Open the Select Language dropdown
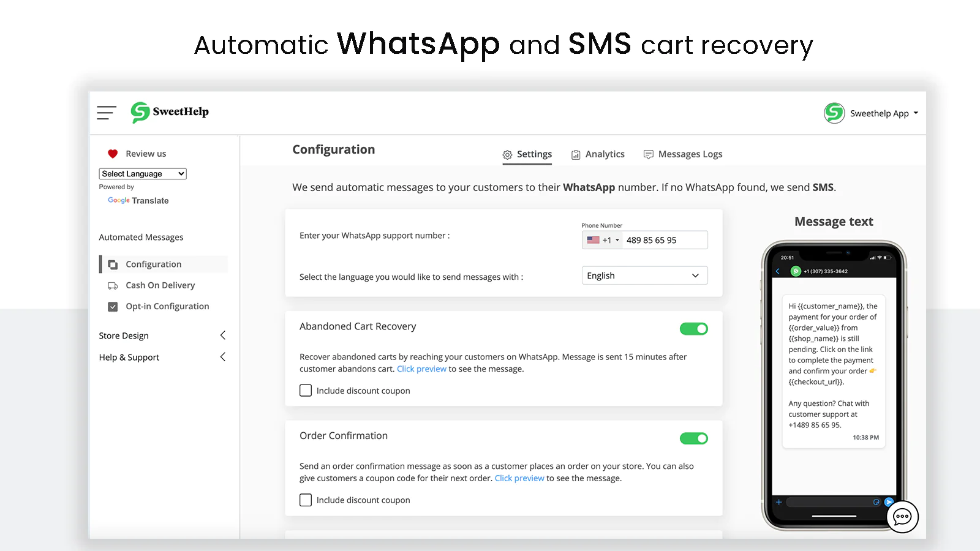Viewport: 980px width, 551px height. (x=143, y=174)
